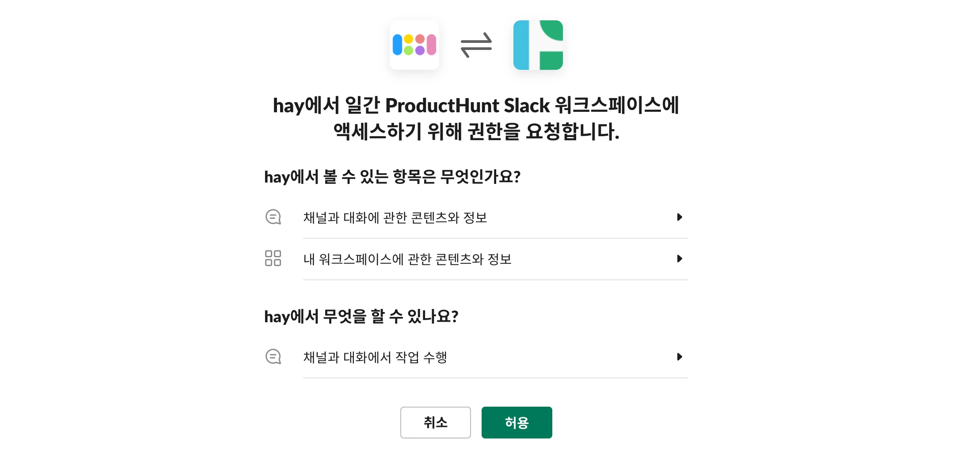Click the green square in the workspace logo
The width and height of the screenshot is (980, 465).
[x=551, y=61]
